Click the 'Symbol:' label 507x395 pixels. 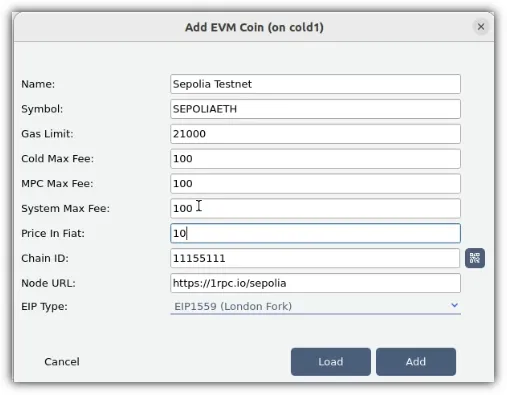(42, 109)
